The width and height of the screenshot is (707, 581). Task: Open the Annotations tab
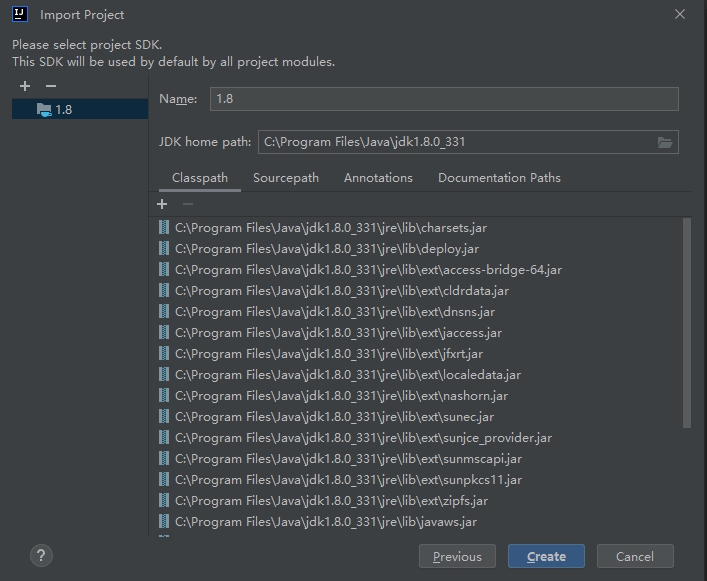coord(378,178)
